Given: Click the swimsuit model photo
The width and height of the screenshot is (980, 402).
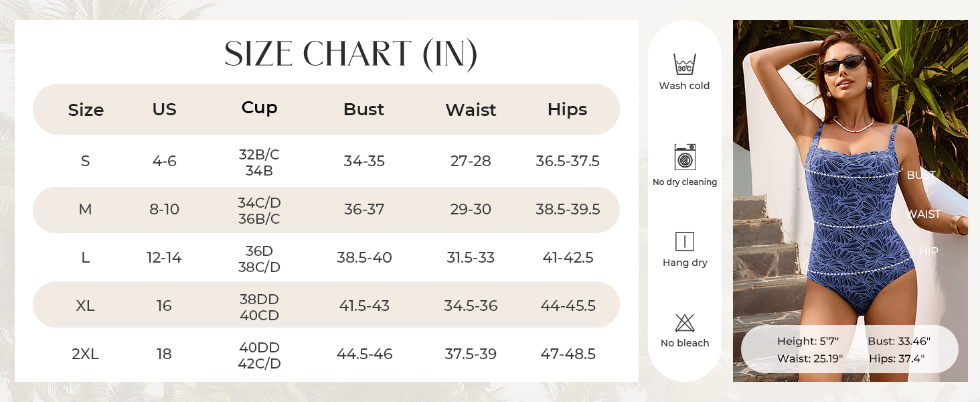Looking at the screenshot, I should [850, 201].
